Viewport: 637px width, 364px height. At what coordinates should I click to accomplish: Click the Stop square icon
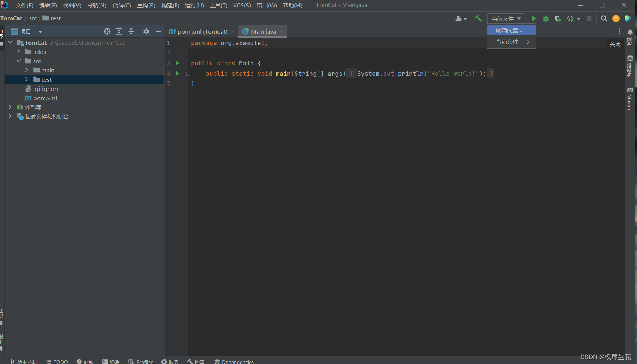[x=589, y=18]
